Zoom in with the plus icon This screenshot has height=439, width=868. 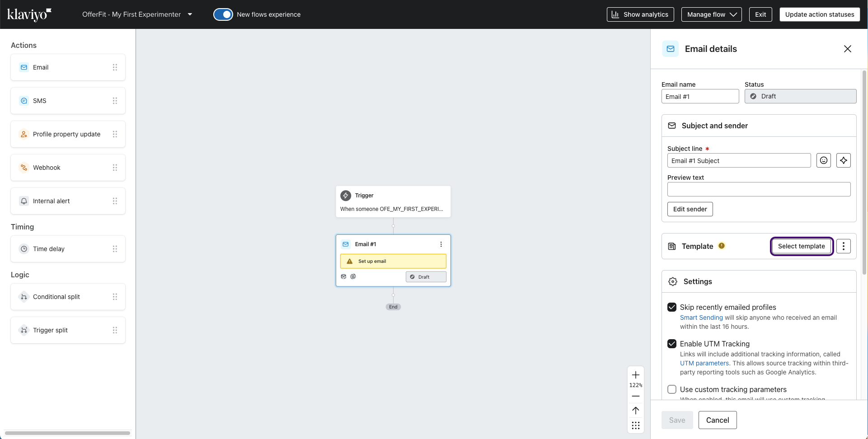click(636, 375)
